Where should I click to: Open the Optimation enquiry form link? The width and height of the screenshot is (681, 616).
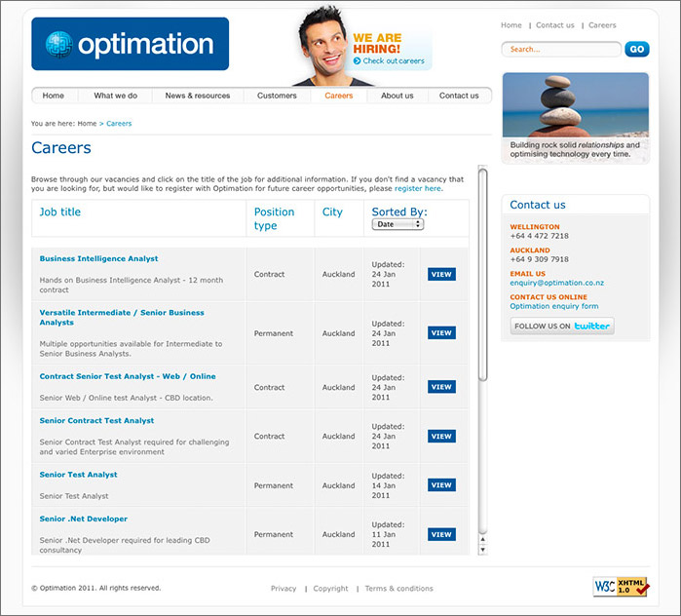click(x=553, y=306)
